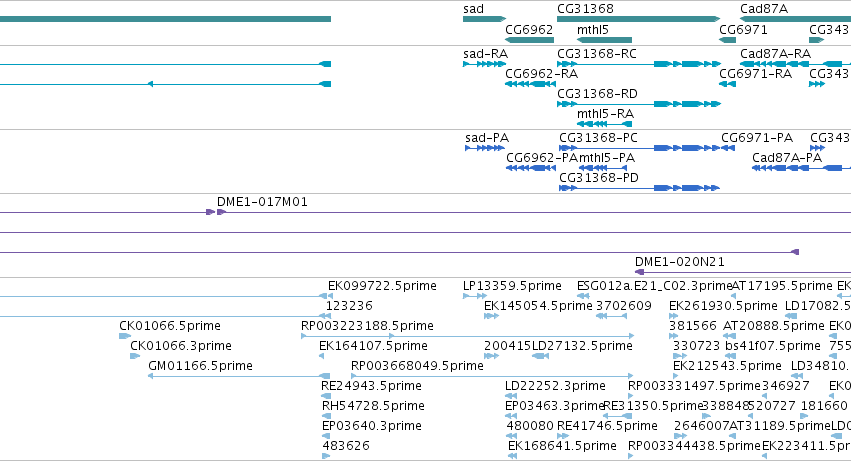Select feature 330723
Image resolution: width=851 pixels, height=461 pixels.
[696, 346]
